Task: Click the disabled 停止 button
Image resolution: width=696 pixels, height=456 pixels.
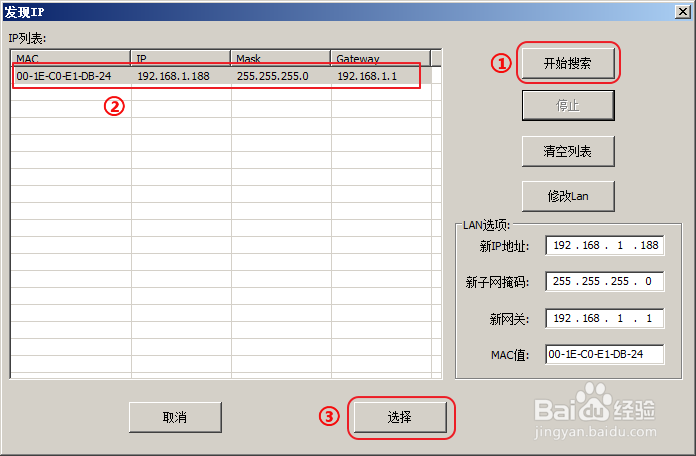Action: click(x=568, y=106)
